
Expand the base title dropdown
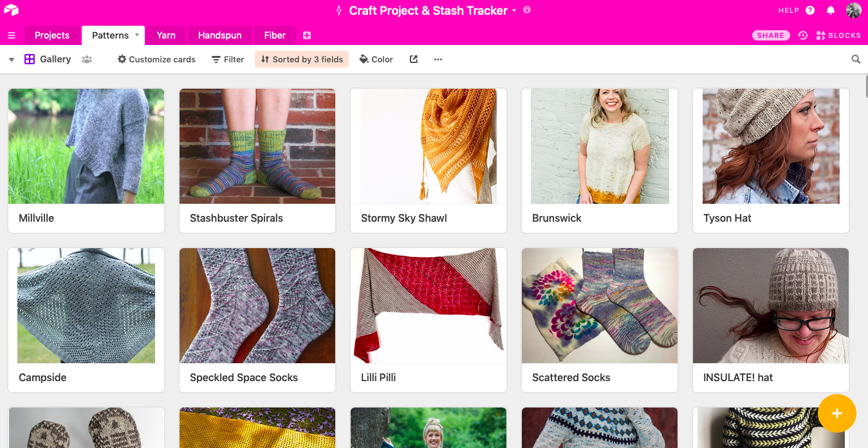(x=514, y=11)
